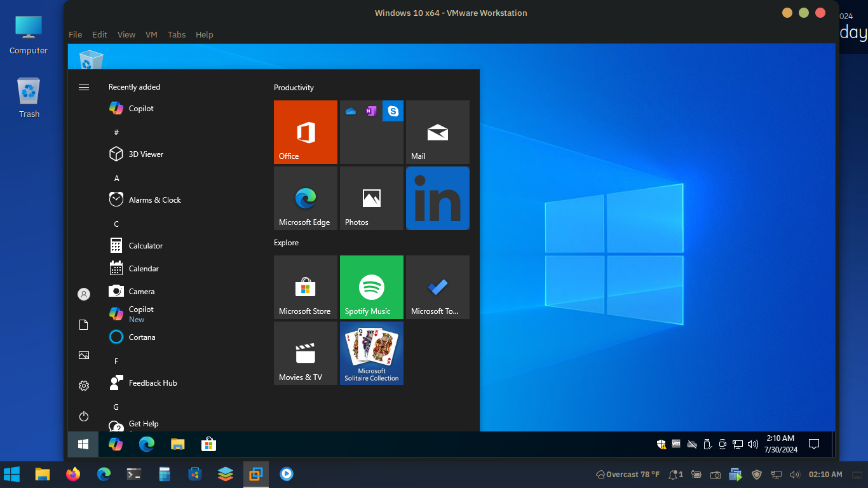This screenshot has height=488, width=868.
Task: Click the Power button in Start menu
Action: 84,416
